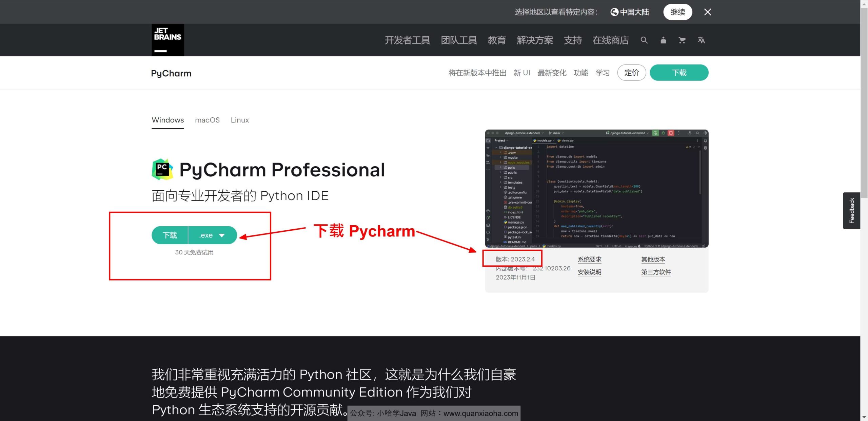Go to 将在新版本中推出 page
Image resolution: width=868 pixels, height=421 pixels.
(x=477, y=73)
